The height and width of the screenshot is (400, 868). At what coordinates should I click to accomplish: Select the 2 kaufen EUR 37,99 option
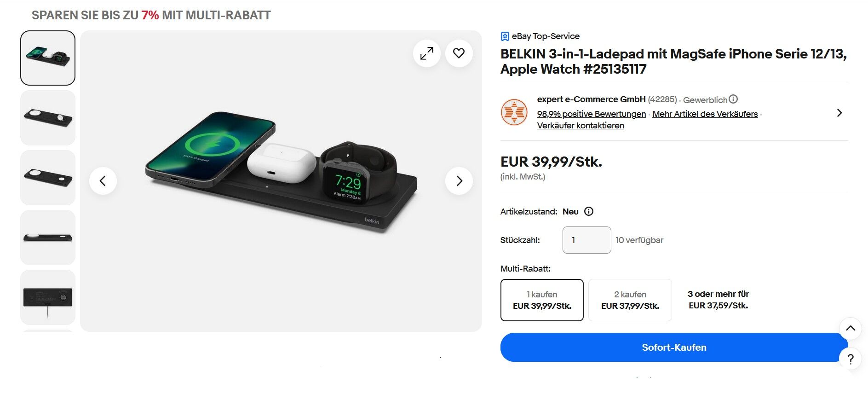630,300
